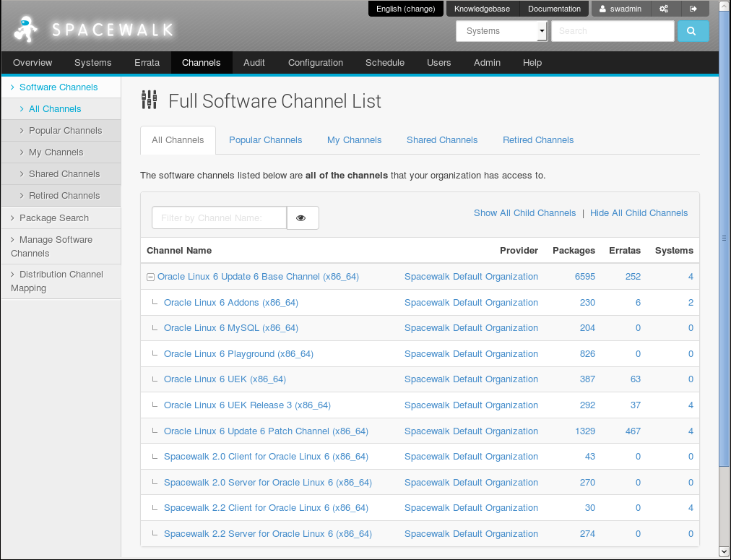Click package count 6595 for Base Channel
The image size is (731, 560).
click(x=584, y=277)
